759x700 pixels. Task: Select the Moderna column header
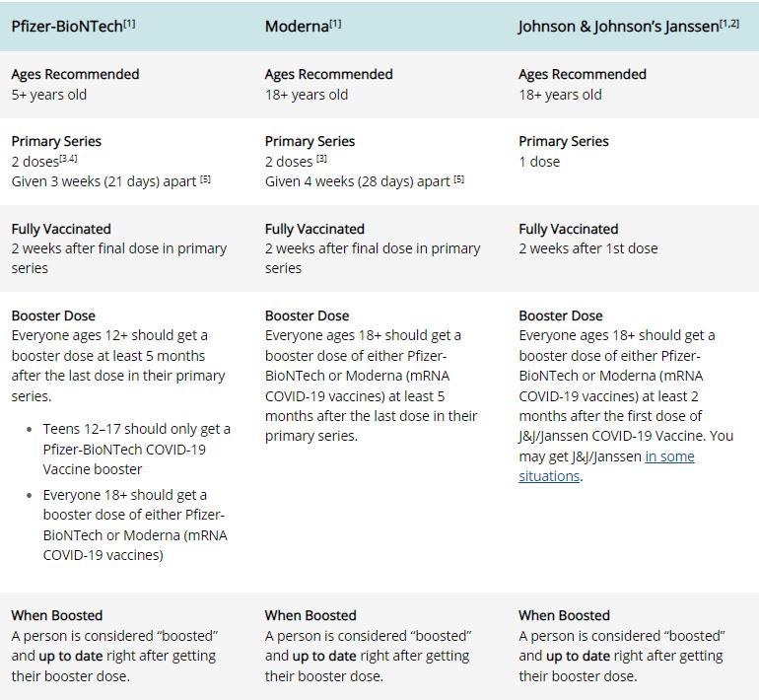click(x=296, y=27)
